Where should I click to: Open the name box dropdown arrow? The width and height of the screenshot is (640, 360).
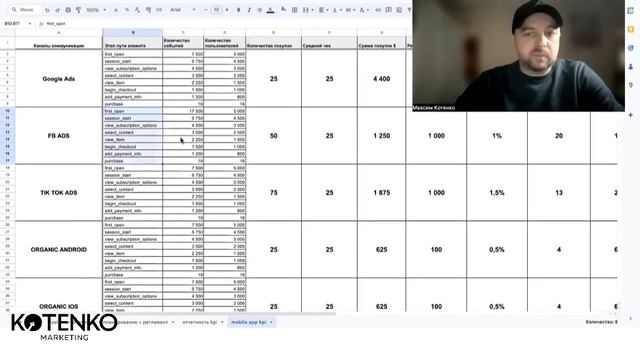[x=30, y=24]
